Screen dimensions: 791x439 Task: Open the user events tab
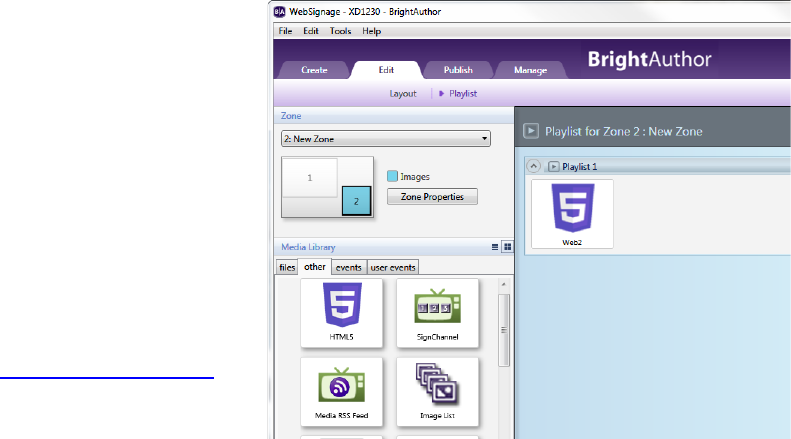(393, 267)
